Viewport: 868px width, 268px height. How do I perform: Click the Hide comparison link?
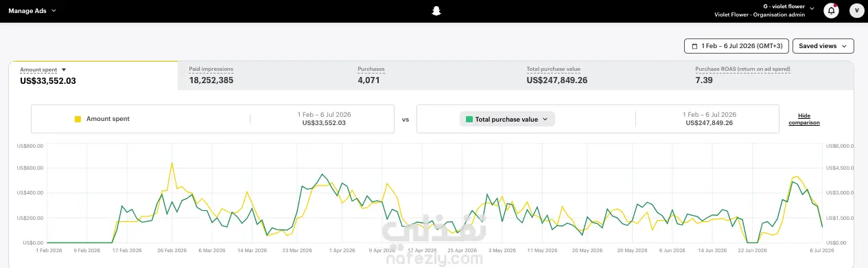point(804,119)
